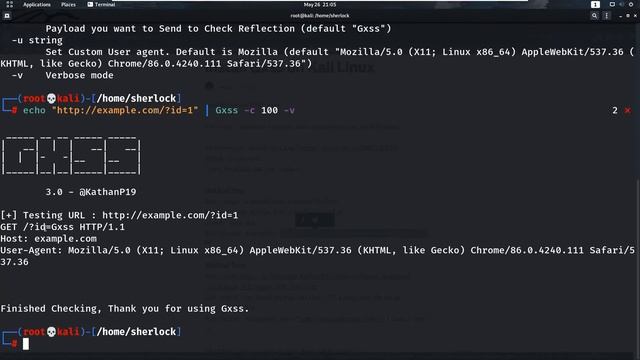Open the Activities grid icon in top bar
640x360 pixels.
click(x=9, y=4)
